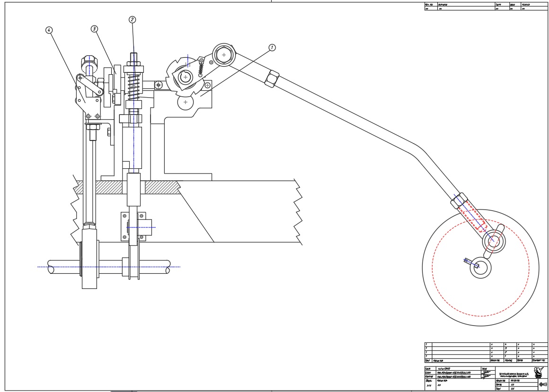Select the hex nut on angled lever arm

pos(273,78)
